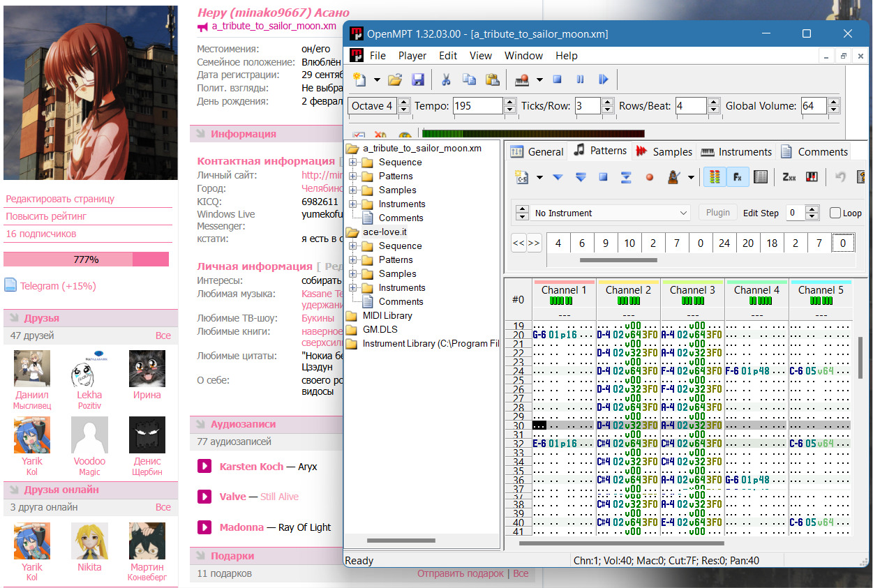This screenshot has width=873, height=588.
Task: Click the Stop playback icon
Action: coord(557,80)
